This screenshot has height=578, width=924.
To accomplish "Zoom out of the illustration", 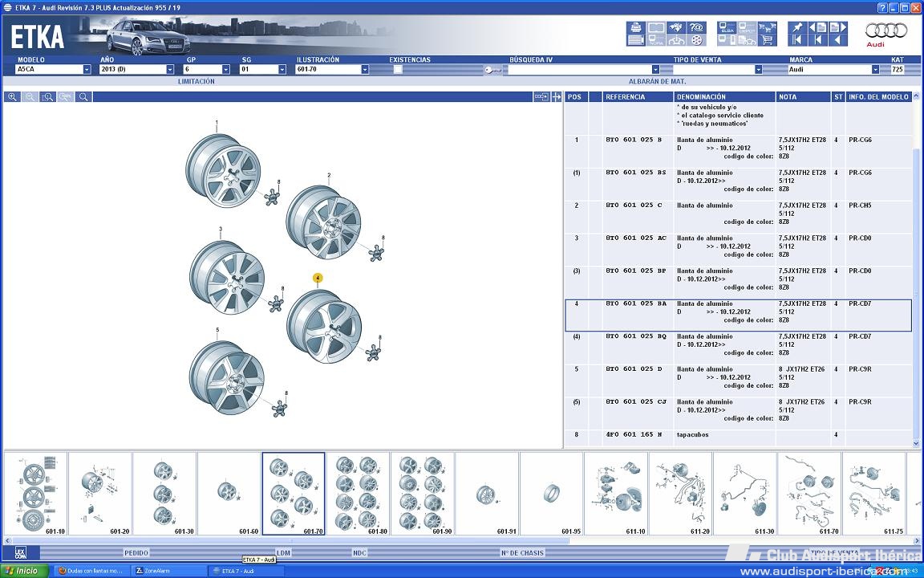I will pos(30,96).
